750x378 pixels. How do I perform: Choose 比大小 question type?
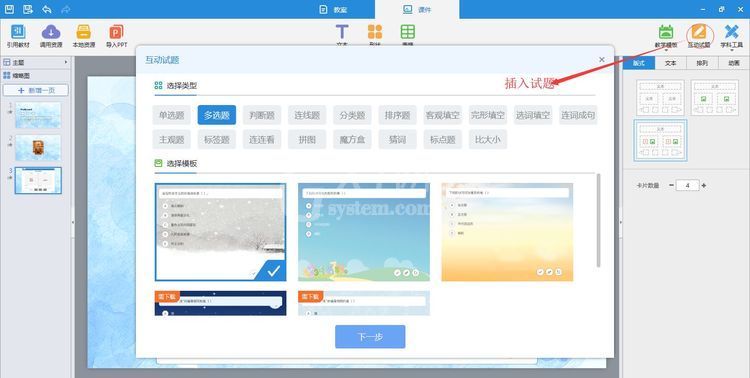(488, 140)
